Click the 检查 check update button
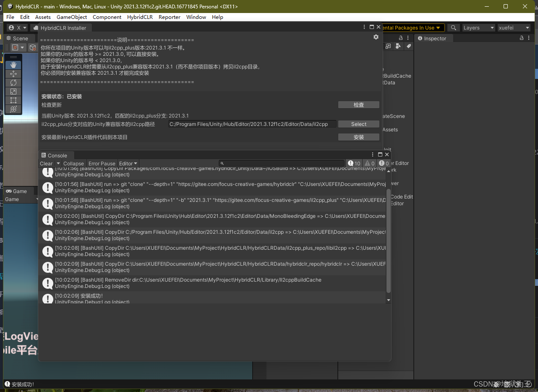This screenshot has width=538, height=392. pos(359,105)
